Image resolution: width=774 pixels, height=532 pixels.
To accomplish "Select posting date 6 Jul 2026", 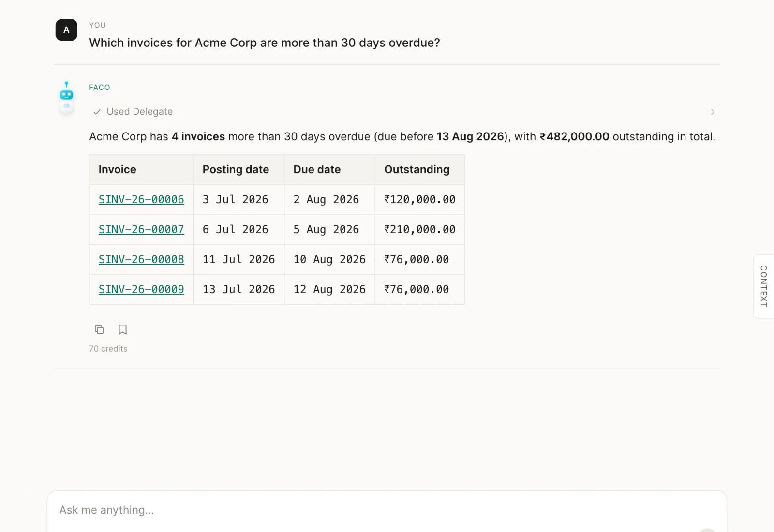I will pyautogui.click(x=235, y=229).
